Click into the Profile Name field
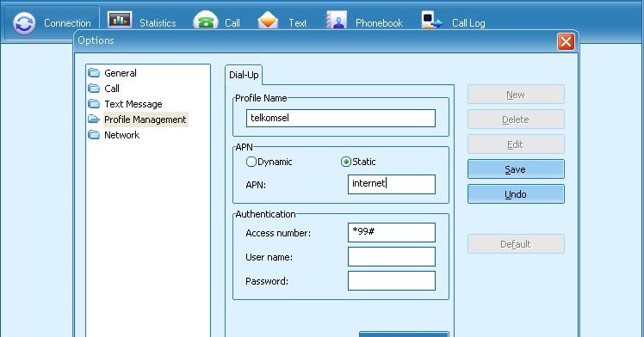 (x=341, y=118)
